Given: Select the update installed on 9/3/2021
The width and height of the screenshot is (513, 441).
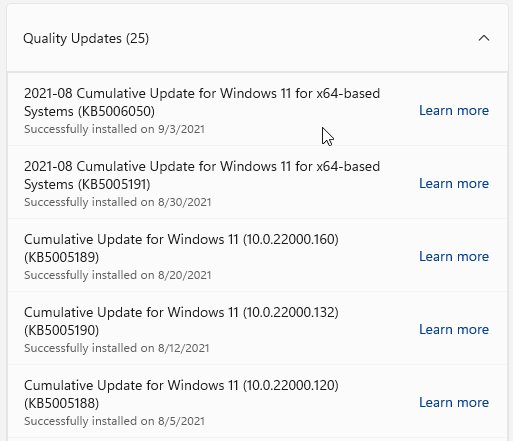Looking at the screenshot, I should [257, 110].
